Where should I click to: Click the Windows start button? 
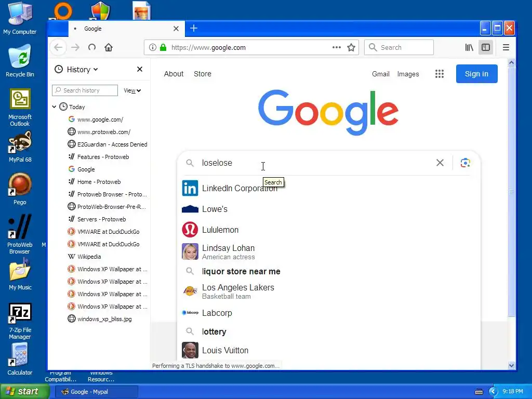coord(25,392)
